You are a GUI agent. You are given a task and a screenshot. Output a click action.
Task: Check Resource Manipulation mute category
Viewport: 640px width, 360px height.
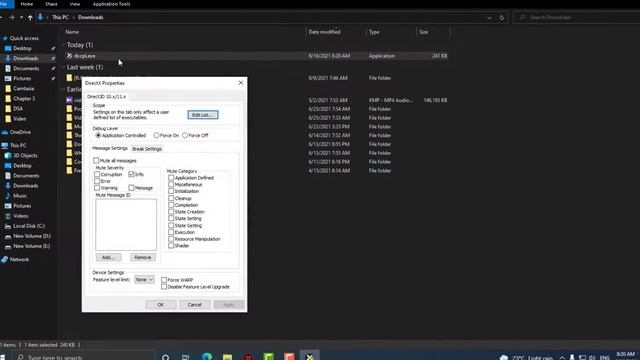171,239
